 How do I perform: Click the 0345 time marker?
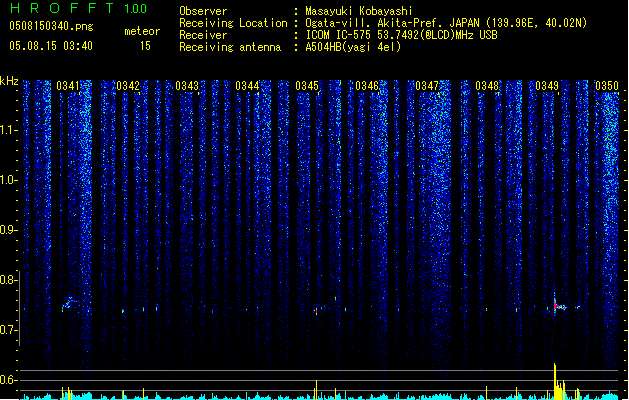tap(307, 86)
